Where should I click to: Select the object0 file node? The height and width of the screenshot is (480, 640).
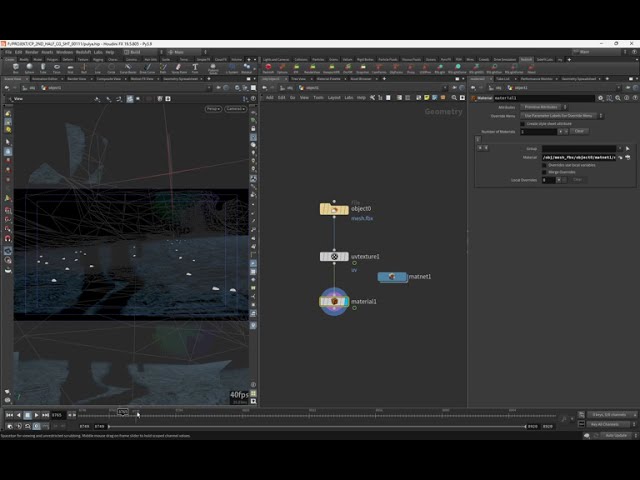coord(334,209)
